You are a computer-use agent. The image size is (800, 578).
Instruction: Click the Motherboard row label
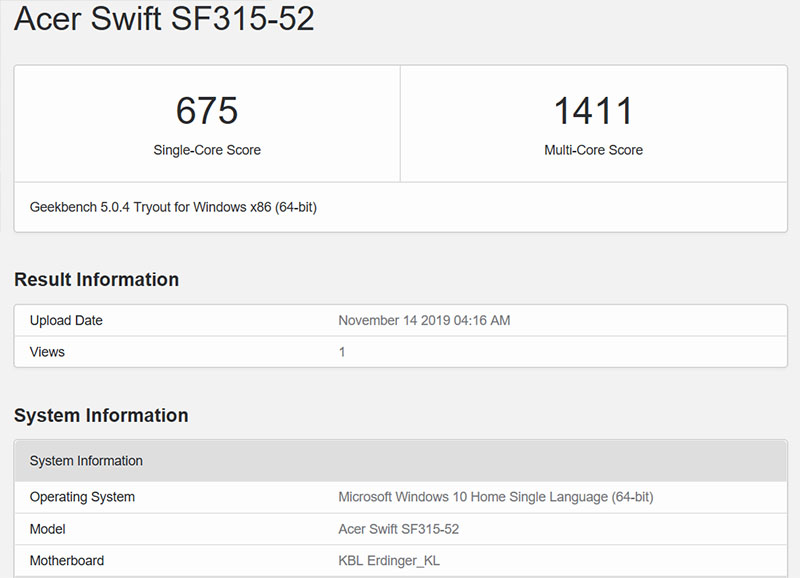coord(67,561)
